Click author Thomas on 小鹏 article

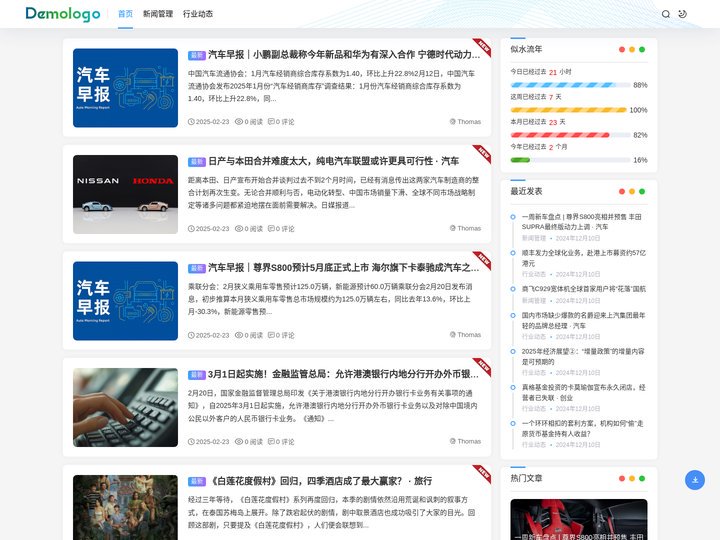tap(465, 122)
